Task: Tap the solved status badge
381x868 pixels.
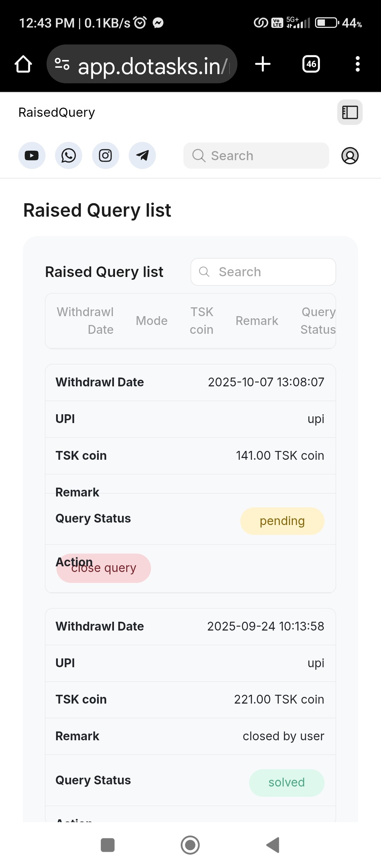Action: (x=286, y=783)
